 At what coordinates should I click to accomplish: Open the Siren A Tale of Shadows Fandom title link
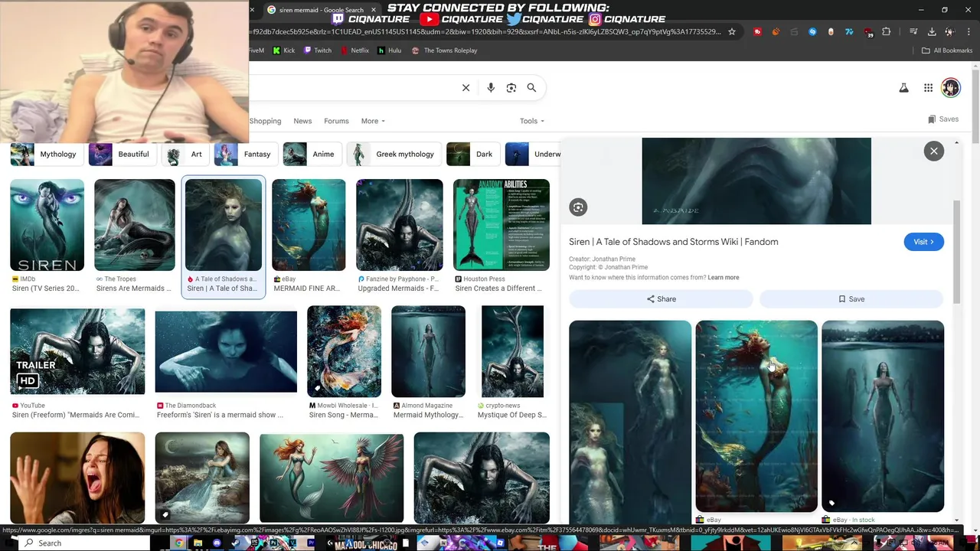point(674,242)
